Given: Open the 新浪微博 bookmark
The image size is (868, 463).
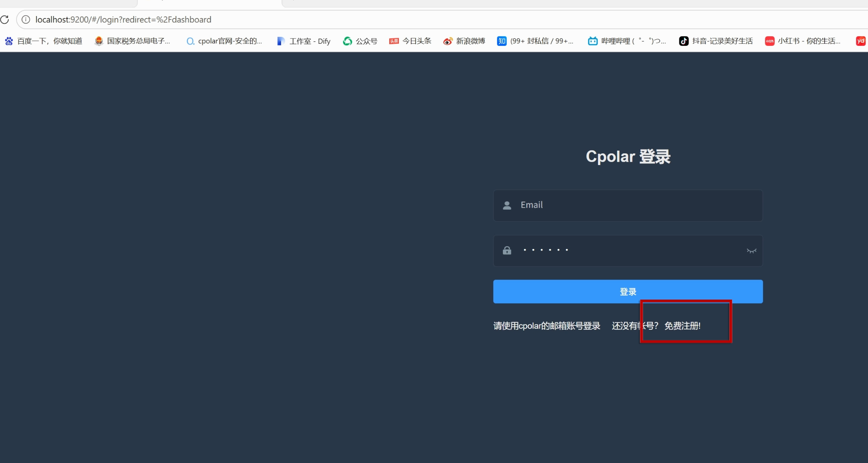Looking at the screenshot, I should tap(464, 41).
